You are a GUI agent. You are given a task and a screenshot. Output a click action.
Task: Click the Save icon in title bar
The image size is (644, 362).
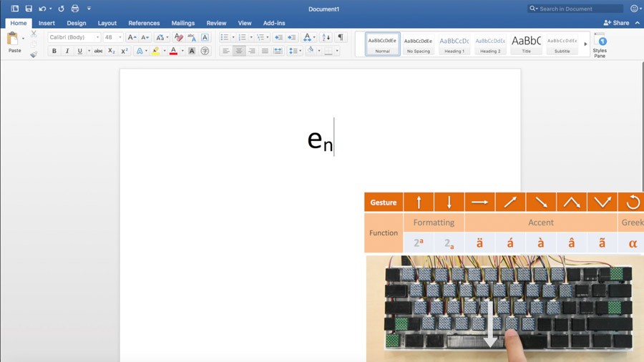click(29, 9)
